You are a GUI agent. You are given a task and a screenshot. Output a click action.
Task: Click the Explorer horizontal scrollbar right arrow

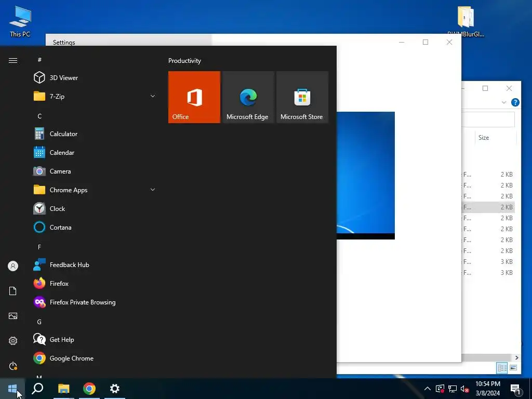coord(517,357)
